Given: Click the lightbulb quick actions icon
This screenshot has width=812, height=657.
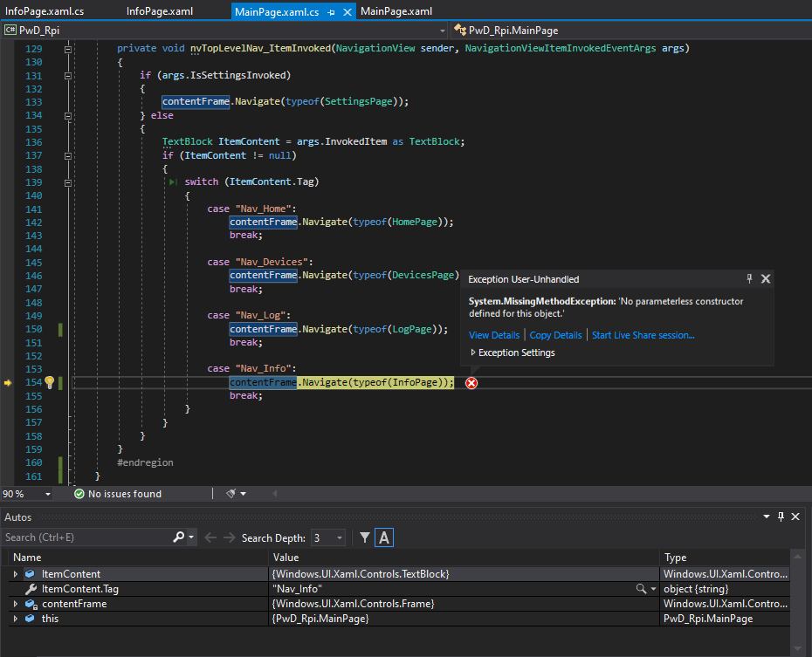Looking at the screenshot, I should [50, 382].
